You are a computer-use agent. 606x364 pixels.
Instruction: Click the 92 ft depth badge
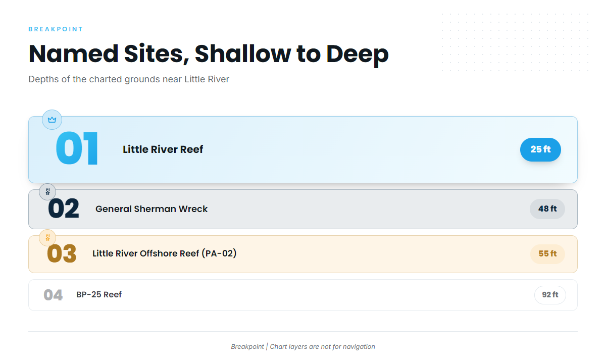tap(550, 295)
